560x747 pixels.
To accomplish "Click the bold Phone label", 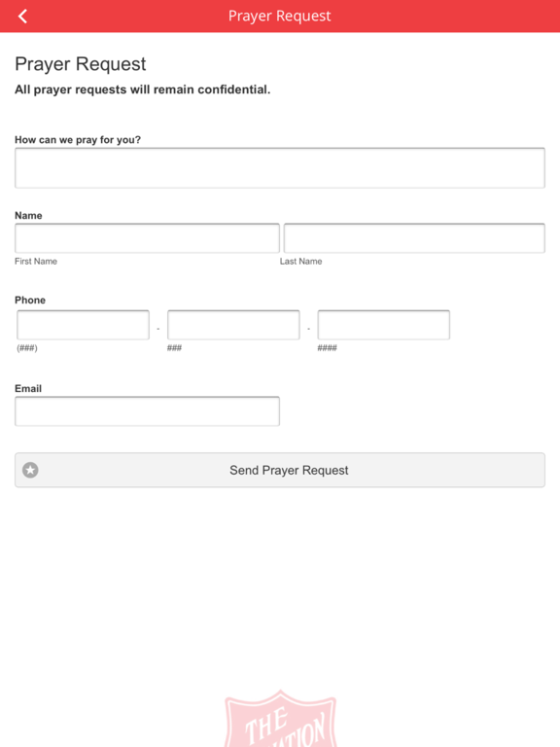I will coord(30,301).
